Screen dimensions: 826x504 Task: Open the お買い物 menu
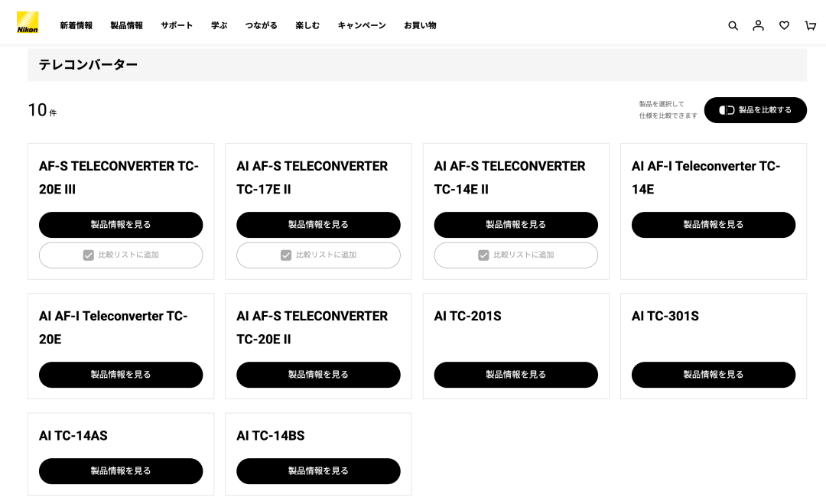[420, 25]
